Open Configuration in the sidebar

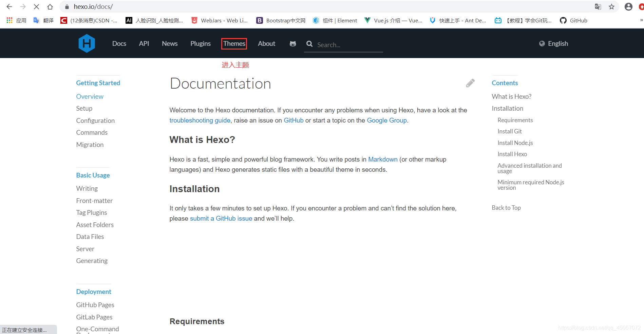tap(95, 120)
